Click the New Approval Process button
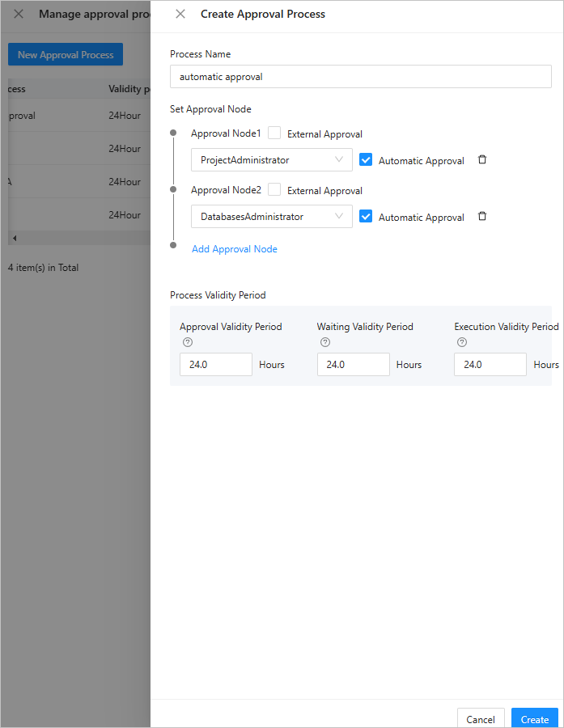The height and width of the screenshot is (728, 564). coord(66,55)
